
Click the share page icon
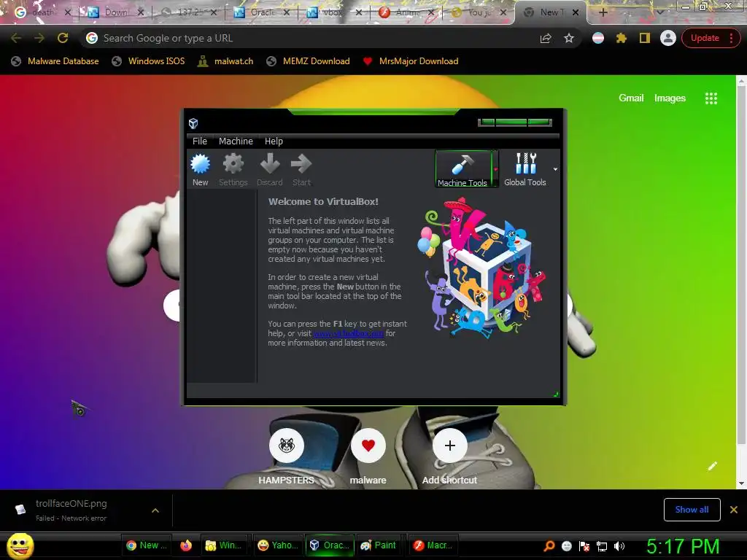(x=546, y=38)
